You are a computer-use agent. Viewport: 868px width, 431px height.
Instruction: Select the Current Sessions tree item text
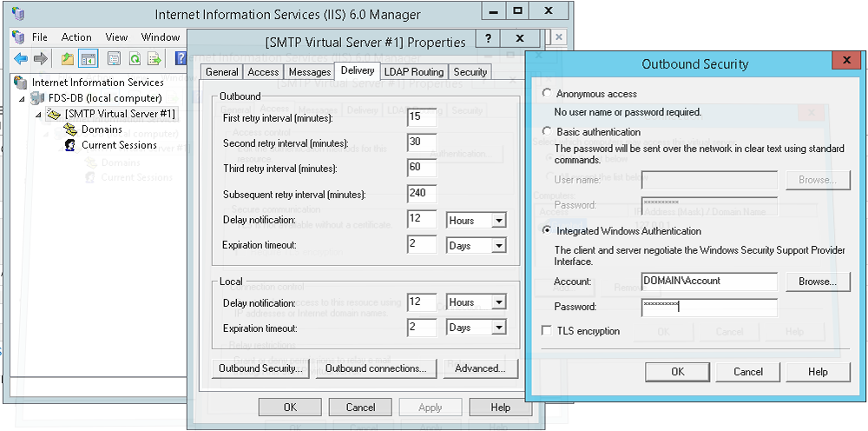click(119, 145)
